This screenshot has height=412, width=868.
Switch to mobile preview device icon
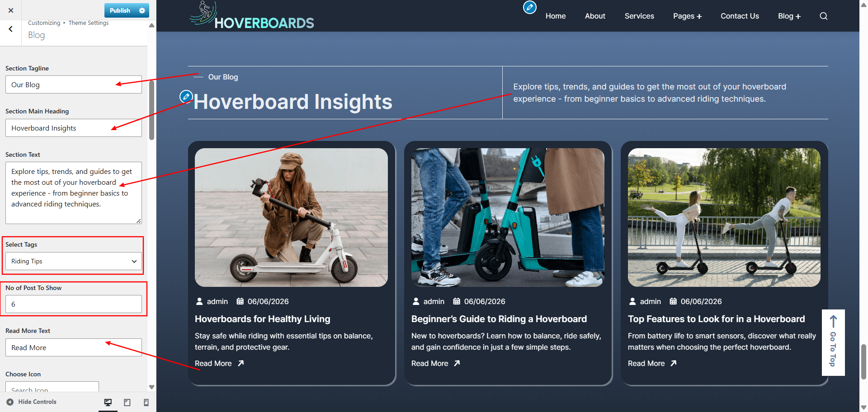(146, 402)
